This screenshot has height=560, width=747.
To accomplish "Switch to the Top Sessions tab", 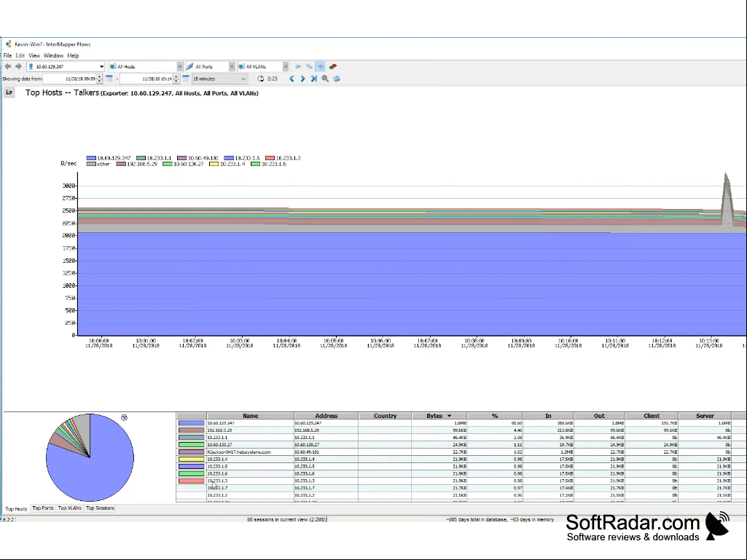I will [100, 508].
